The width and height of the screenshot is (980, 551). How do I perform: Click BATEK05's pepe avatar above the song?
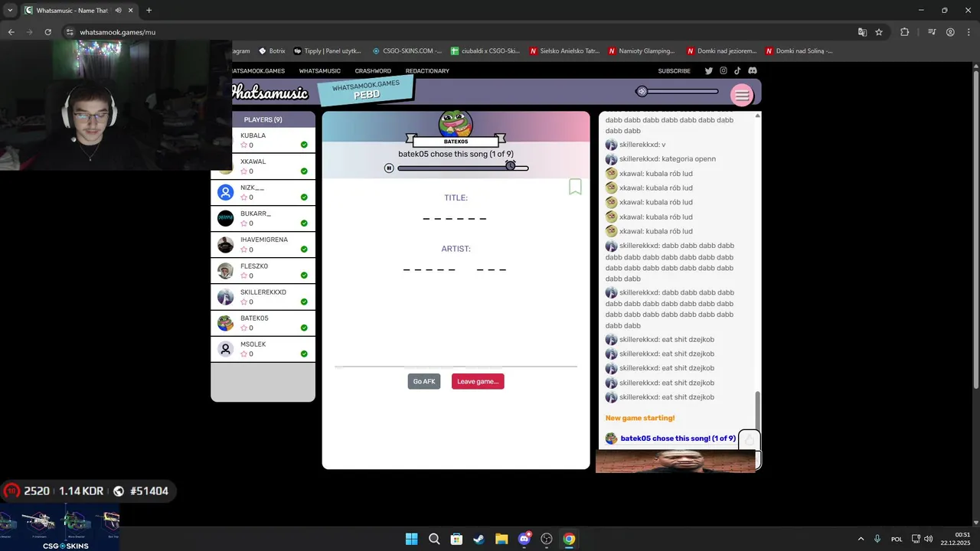click(456, 124)
